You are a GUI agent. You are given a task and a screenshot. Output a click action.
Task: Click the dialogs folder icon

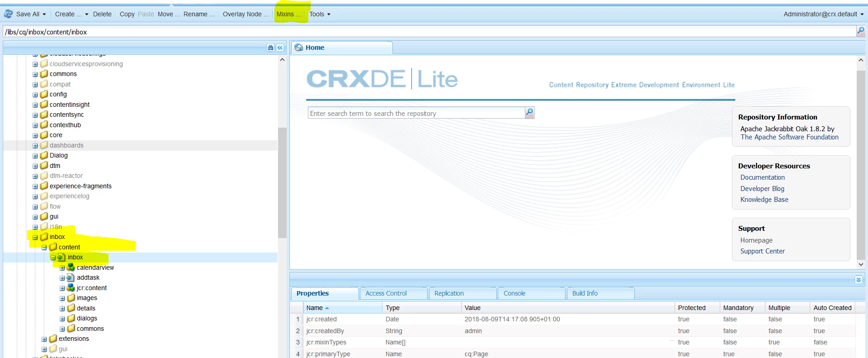(x=71, y=318)
